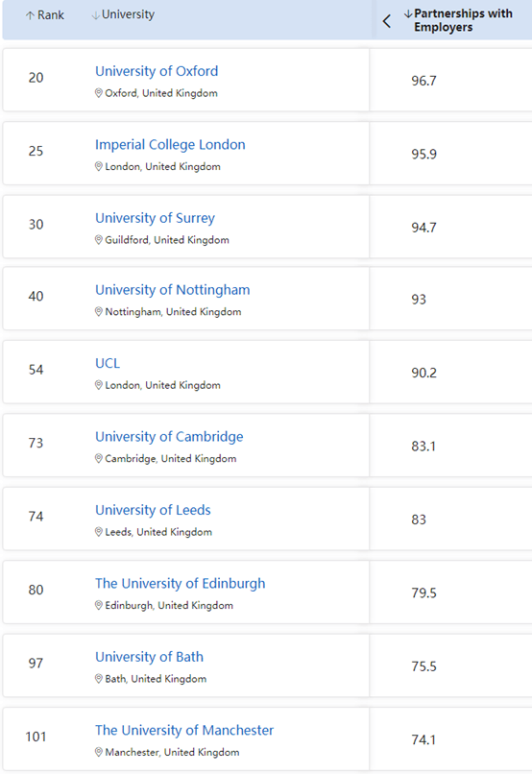The height and width of the screenshot is (774, 532).
Task: Select the University of Surrey 94.7 score cell
Action: pyautogui.click(x=450, y=227)
